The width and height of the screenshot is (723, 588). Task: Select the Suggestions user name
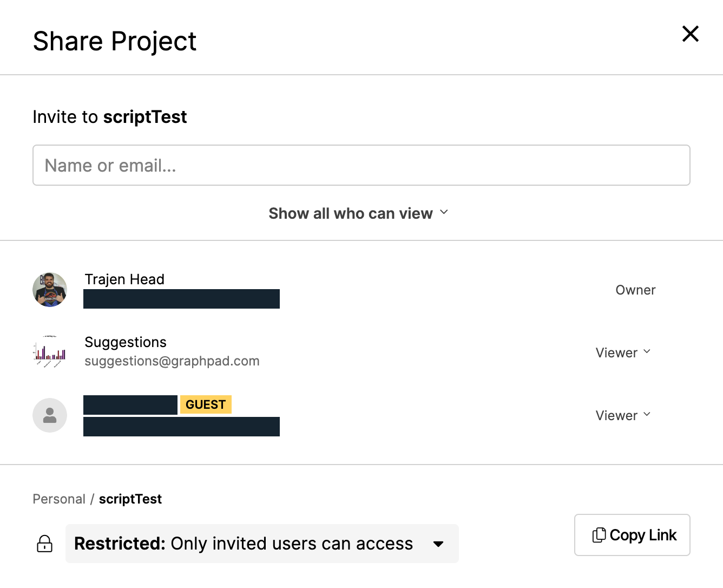pos(126,342)
